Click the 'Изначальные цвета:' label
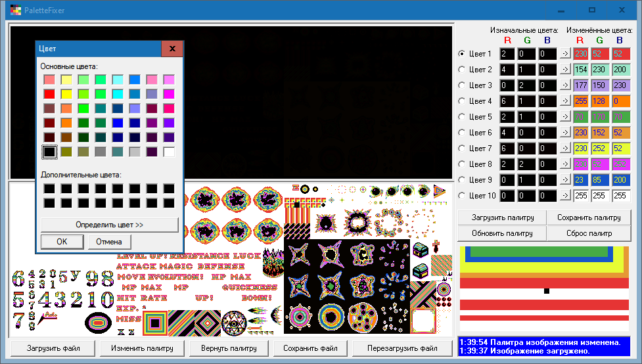The width and height of the screenshot is (642, 364). [524, 30]
